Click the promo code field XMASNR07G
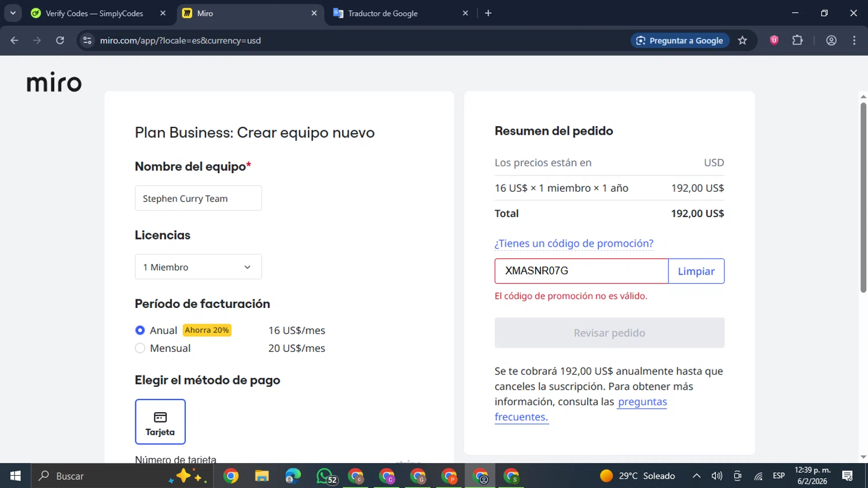 582,271
